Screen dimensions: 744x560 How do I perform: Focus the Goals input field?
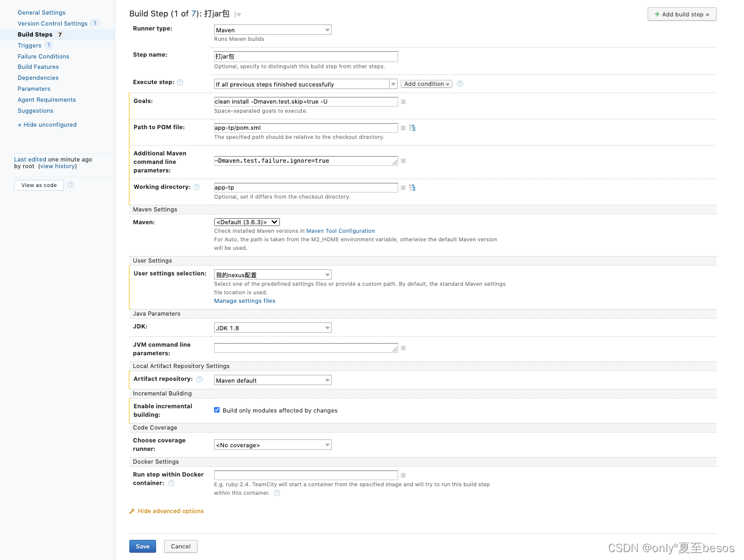[306, 102]
